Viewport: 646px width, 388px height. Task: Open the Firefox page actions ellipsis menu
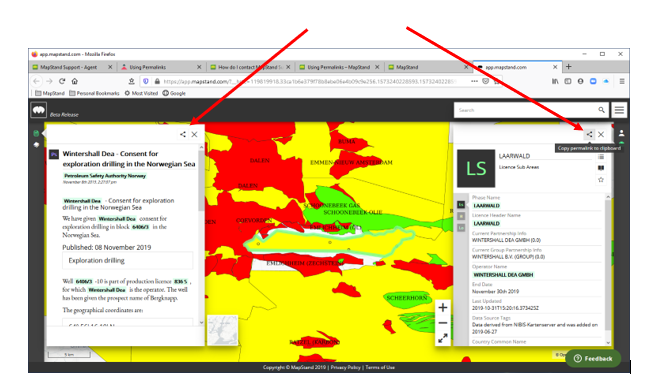474,81
